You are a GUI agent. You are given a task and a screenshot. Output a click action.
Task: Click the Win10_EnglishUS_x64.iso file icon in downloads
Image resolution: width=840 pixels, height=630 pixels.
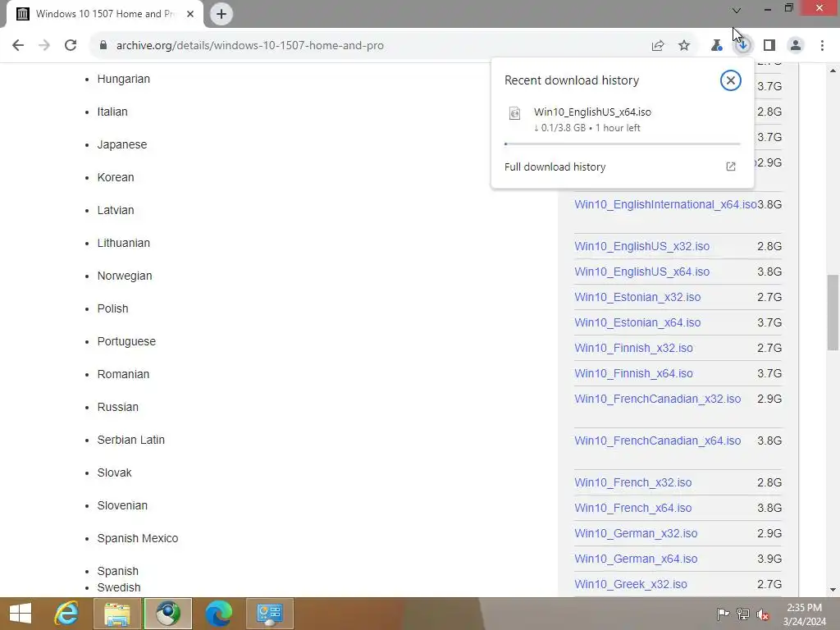click(515, 113)
